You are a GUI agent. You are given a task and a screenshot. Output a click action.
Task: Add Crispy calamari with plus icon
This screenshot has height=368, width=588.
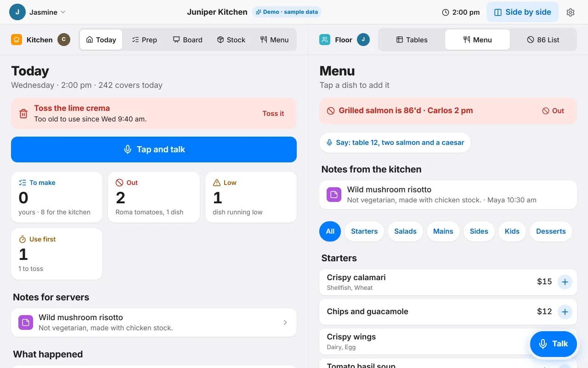click(x=565, y=282)
